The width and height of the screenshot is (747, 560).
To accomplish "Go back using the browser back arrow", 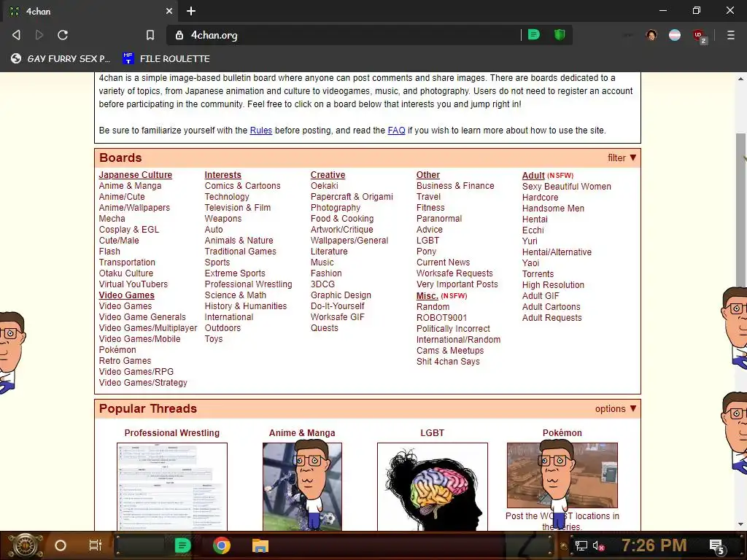I will point(16,35).
